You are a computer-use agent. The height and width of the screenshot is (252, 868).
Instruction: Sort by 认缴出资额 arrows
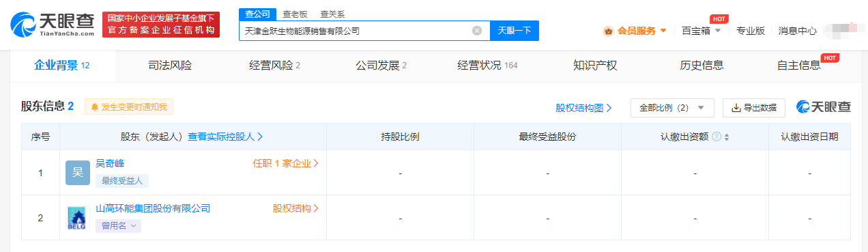727,137
